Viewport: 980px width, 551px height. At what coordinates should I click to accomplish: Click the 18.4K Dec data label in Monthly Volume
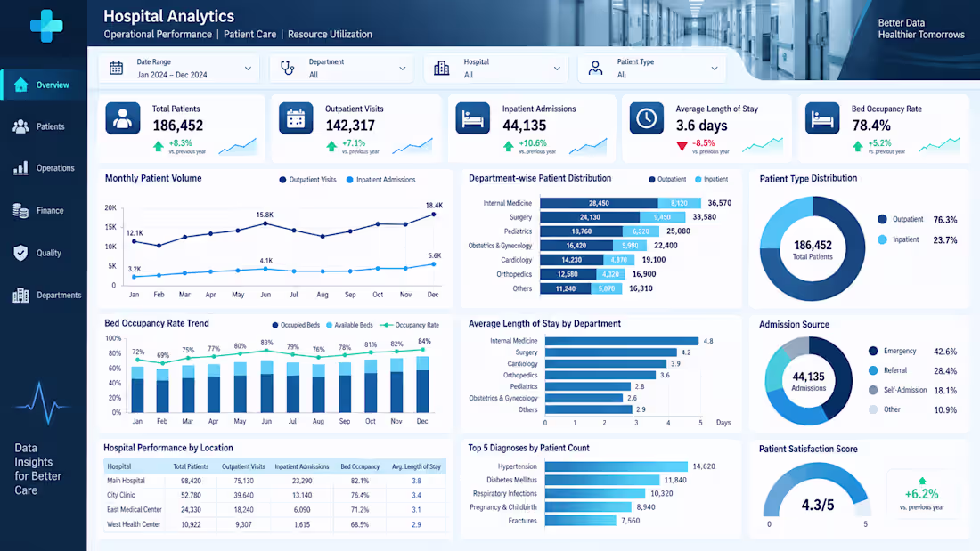434,205
